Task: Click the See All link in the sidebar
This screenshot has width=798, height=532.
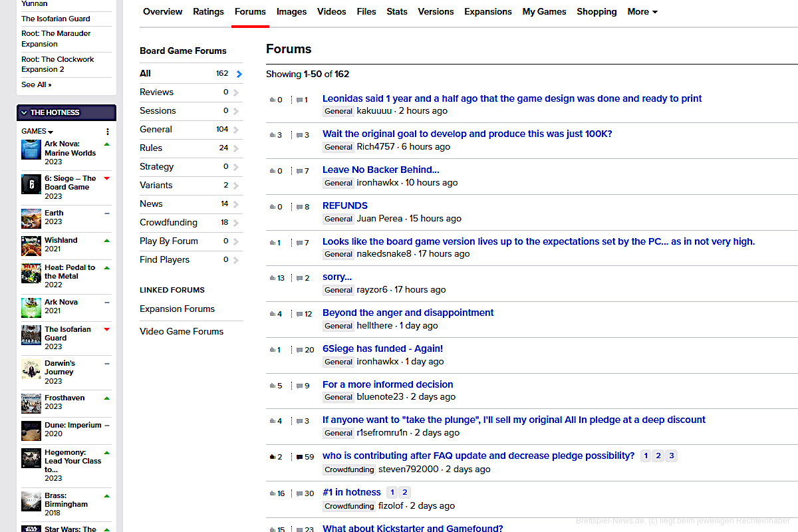Action: [x=36, y=84]
